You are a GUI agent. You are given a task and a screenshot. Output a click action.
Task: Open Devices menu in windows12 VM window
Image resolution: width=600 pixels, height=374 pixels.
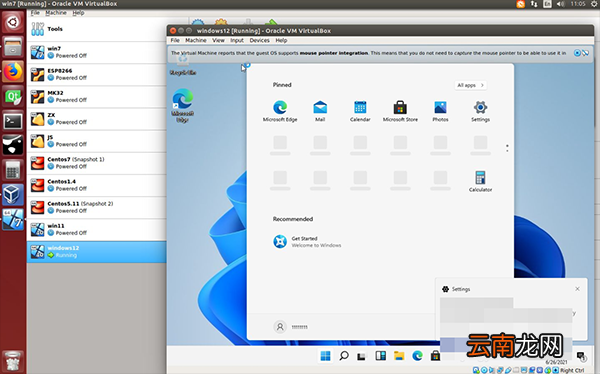coord(259,40)
